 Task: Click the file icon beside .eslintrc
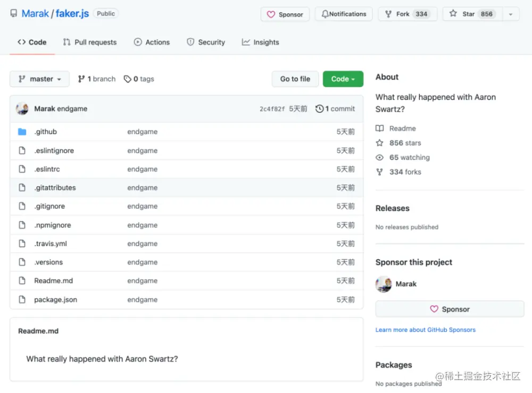(x=22, y=169)
